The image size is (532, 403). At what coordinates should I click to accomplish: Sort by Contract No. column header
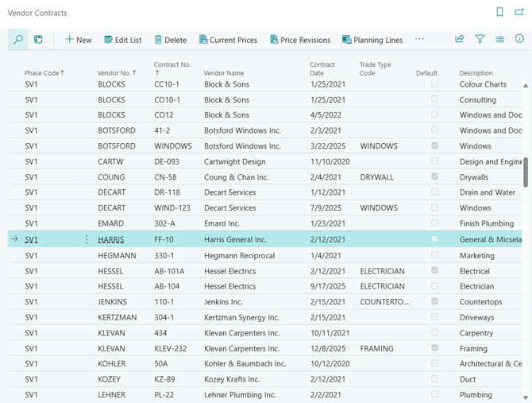[x=172, y=68]
